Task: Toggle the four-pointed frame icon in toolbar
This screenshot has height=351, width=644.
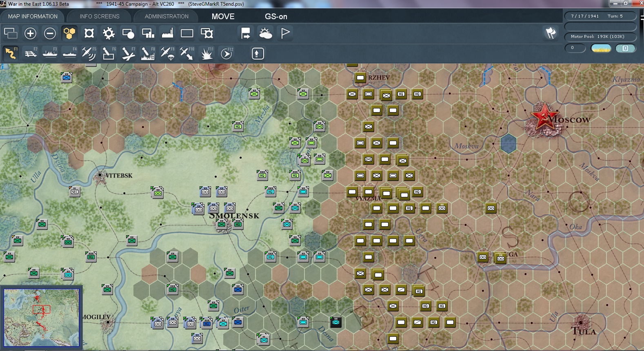Action: [x=89, y=33]
